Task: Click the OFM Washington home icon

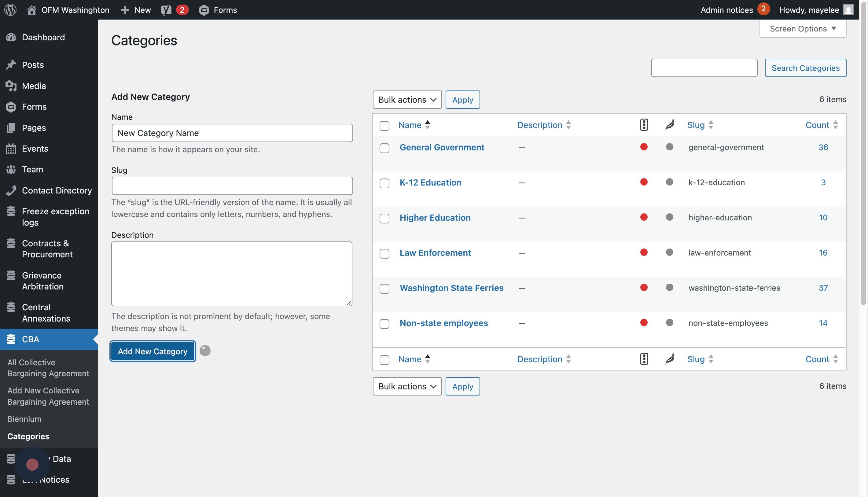Action: point(31,9)
